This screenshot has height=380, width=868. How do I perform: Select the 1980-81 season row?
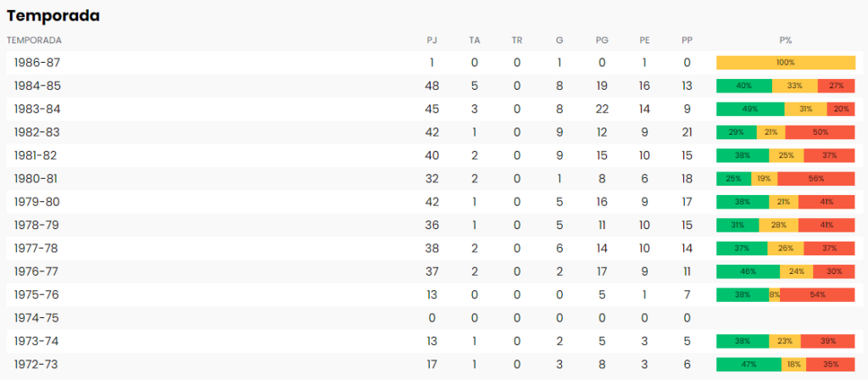tap(435, 179)
